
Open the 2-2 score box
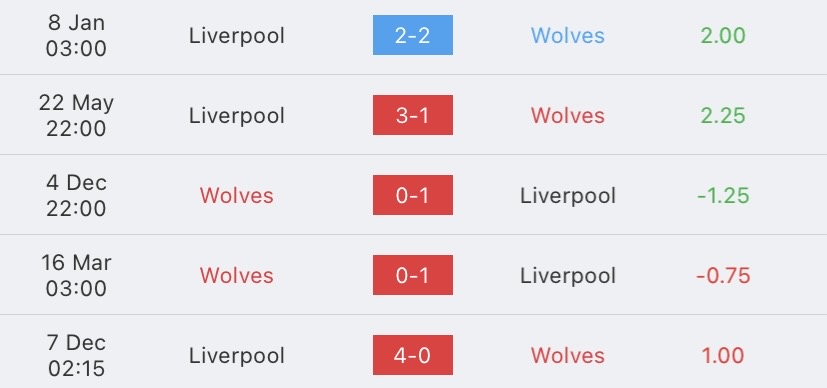412,35
